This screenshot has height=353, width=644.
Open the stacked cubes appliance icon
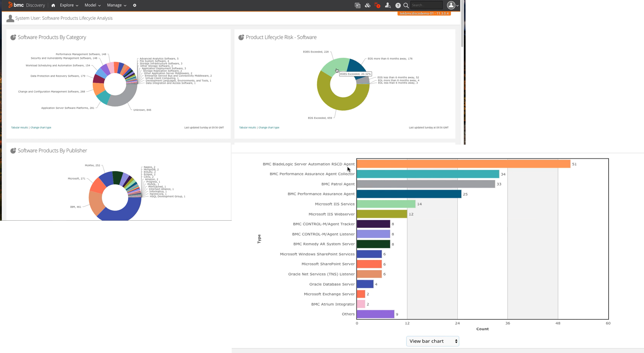[368, 5]
